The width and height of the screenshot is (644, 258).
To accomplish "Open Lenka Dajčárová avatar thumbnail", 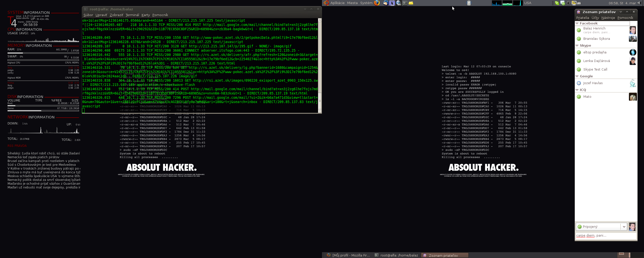I will pos(633,61).
